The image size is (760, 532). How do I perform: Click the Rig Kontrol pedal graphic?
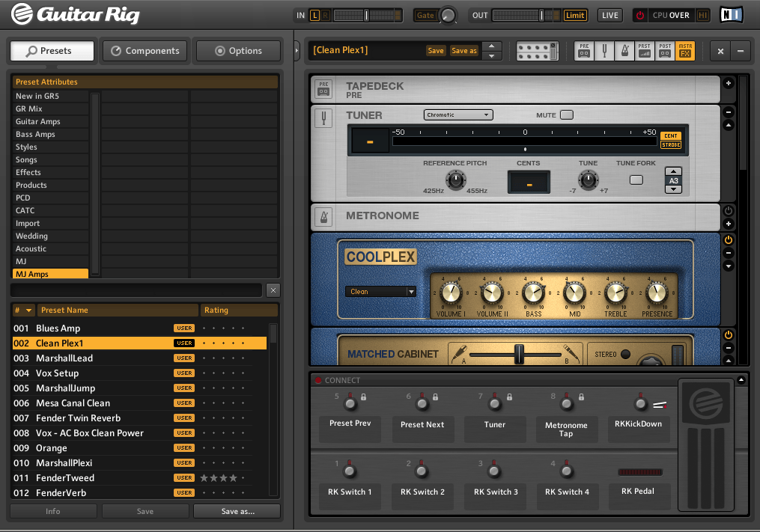[x=706, y=444]
